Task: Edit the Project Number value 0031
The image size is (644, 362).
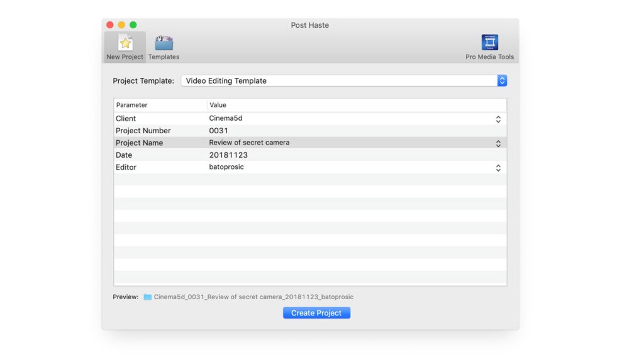Action: [219, 131]
